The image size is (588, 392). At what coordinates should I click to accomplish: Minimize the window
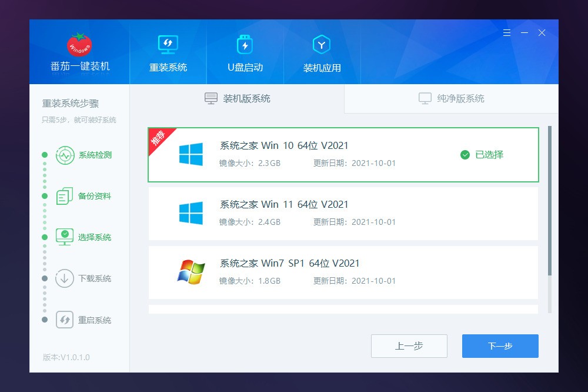[524, 33]
